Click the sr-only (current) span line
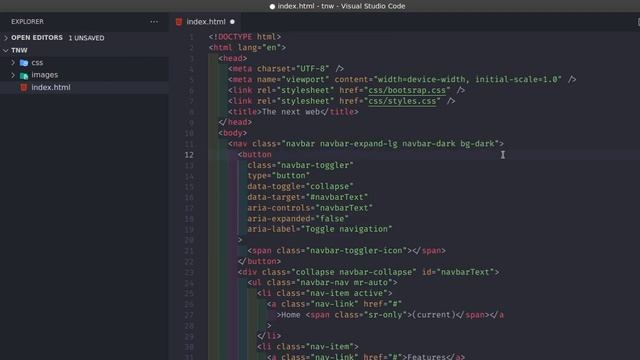Image resolution: width=640 pixels, height=360 pixels. pos(390,315)
